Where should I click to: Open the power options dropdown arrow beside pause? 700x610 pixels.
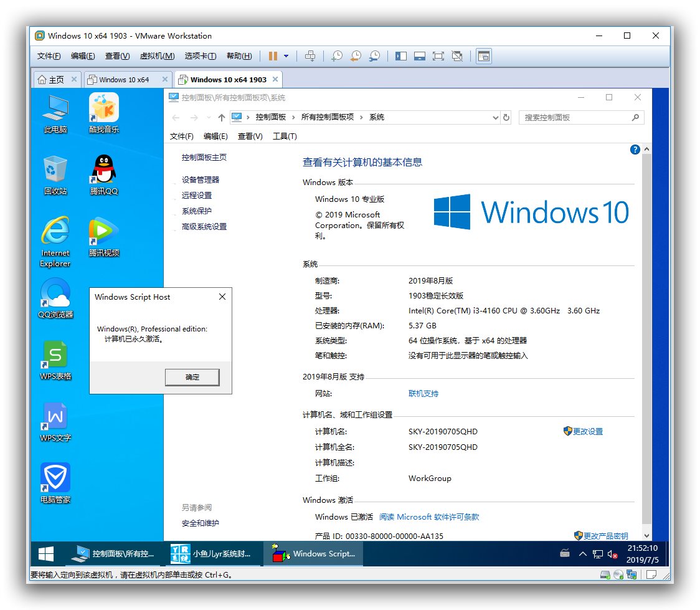click(x=286, y=56)
